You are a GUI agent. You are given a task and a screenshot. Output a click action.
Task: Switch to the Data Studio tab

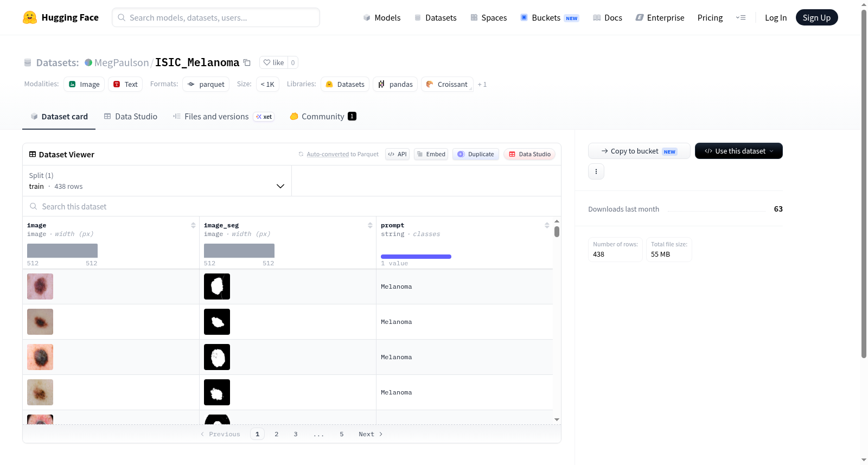[x=131, y=116]
